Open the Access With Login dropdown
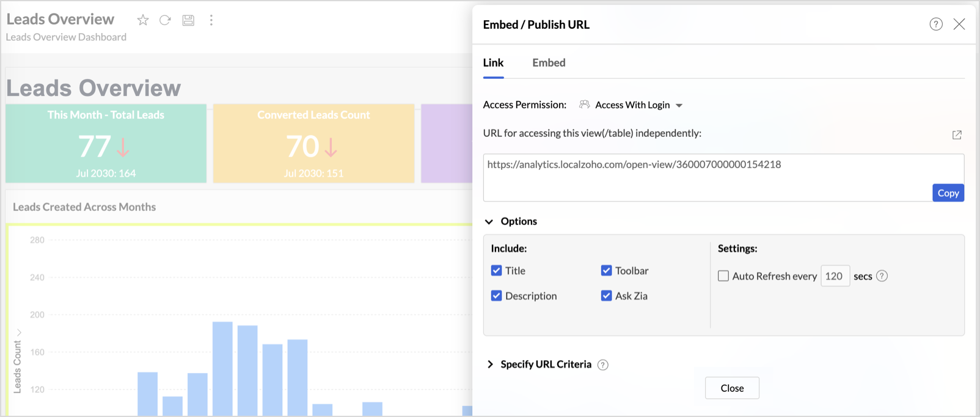 click(x=633, y=105)
